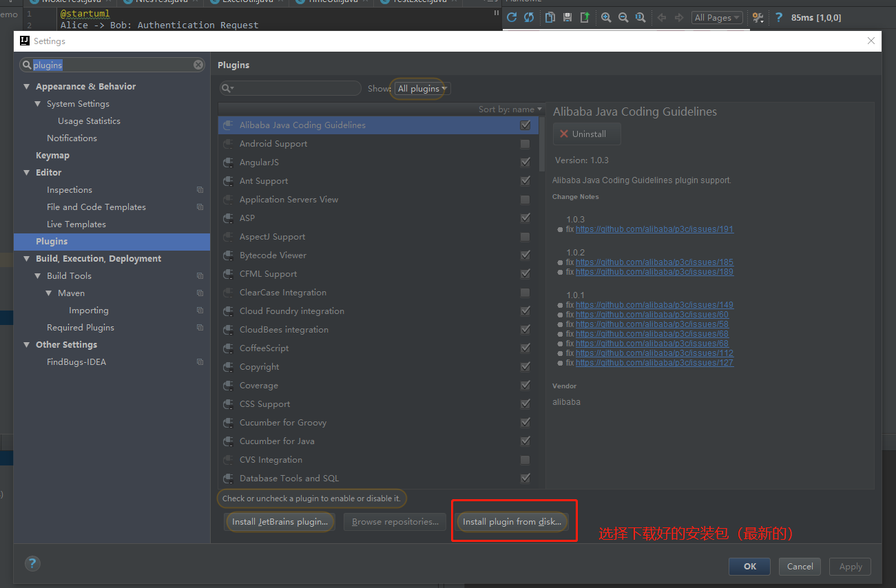Viewport: 896px width, 588px height.
Task: Click the PlantUML save diagram icon
Action: tap(567, 17)
